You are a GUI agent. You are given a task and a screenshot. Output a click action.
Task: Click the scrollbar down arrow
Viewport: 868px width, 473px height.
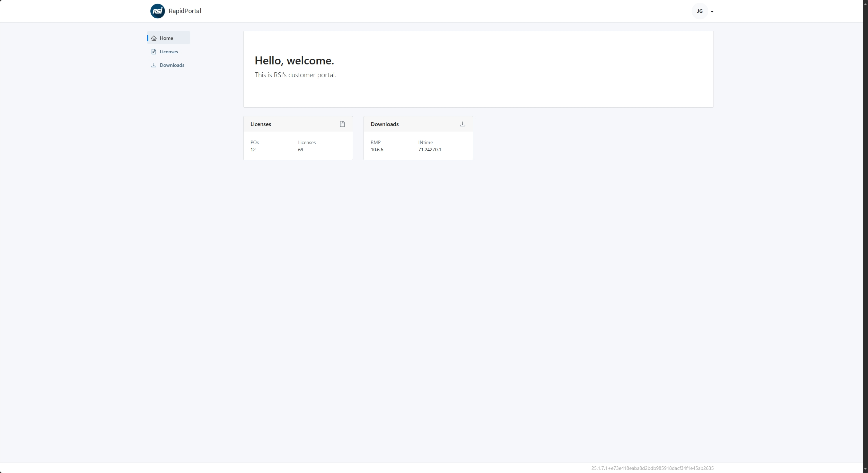[865, 469]
